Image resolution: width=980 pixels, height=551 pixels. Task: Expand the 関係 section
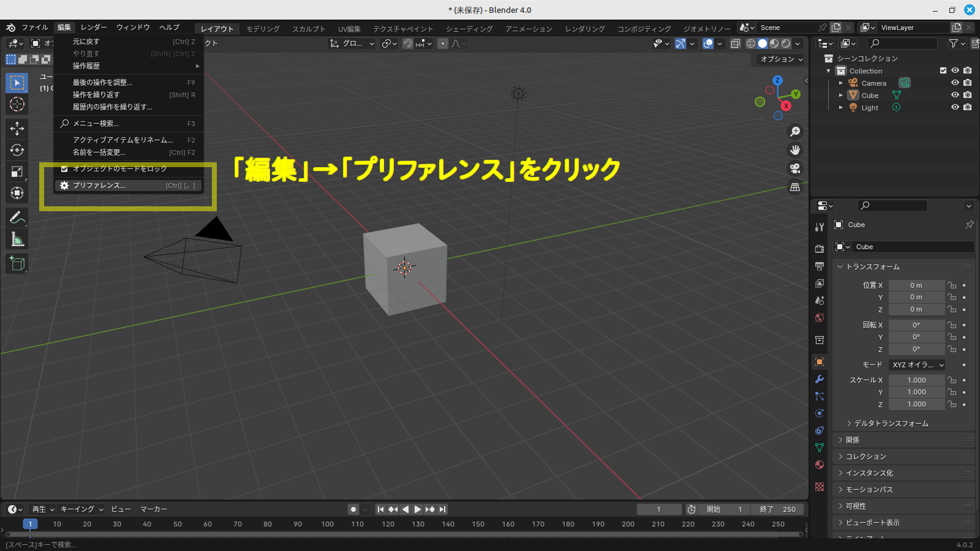tap(851, 440)
